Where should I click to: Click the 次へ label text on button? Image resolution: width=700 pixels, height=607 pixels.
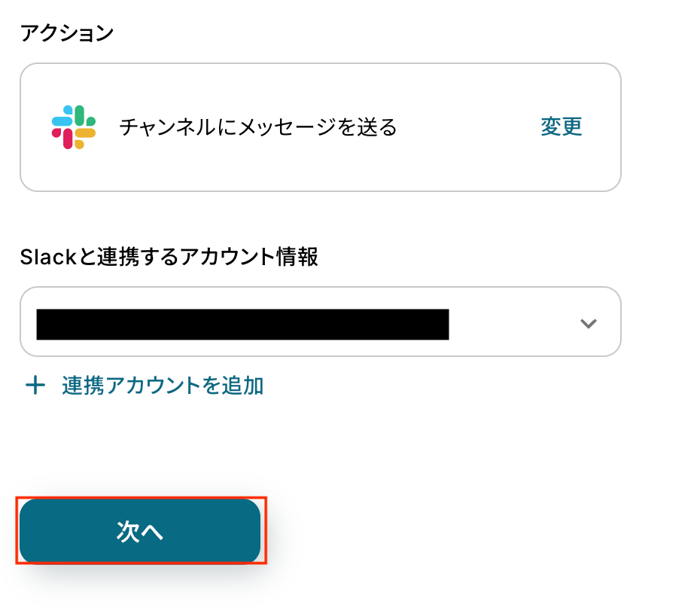point(140,532)
